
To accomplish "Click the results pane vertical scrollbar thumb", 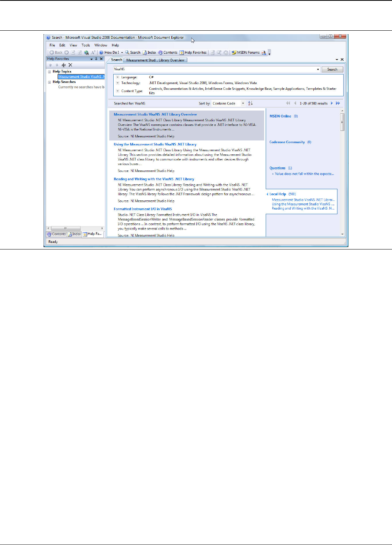I will [342, 122].
